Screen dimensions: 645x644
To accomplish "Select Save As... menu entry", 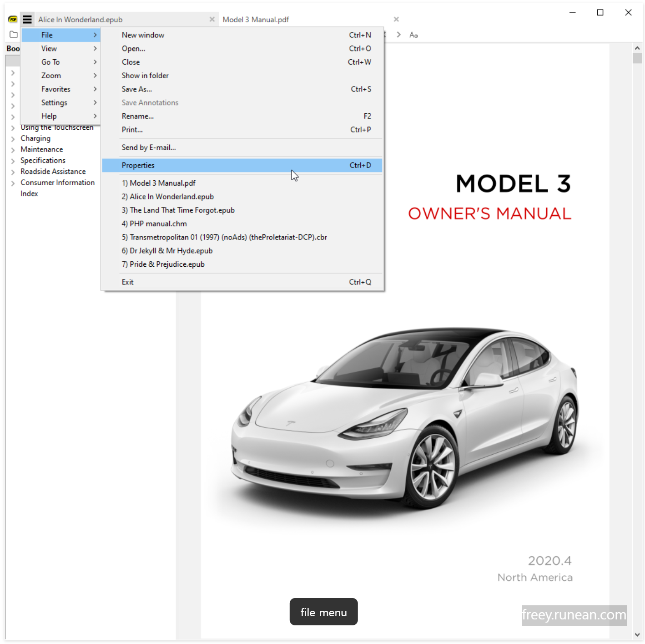I will click(242, 89).
